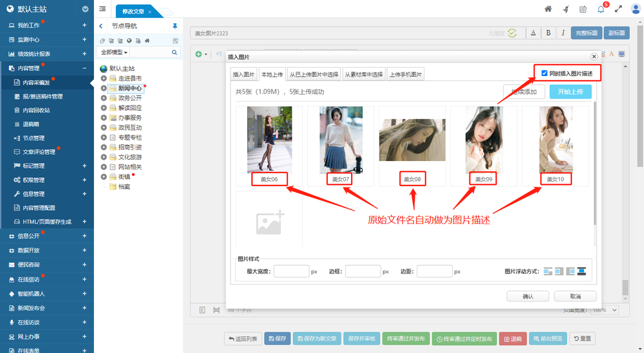Click the 确认 button in dialog

click(527, 296)
